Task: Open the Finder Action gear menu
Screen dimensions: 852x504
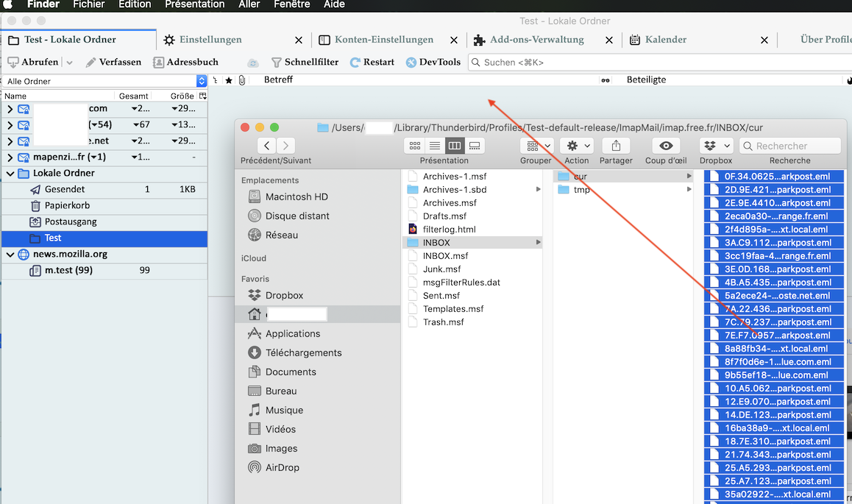Action: click(x=577, y=146)
